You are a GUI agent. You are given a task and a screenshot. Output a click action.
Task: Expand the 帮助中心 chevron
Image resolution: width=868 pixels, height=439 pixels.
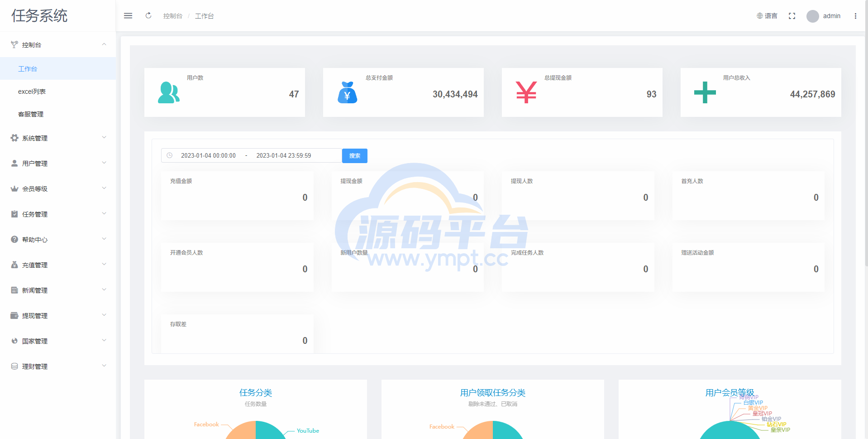click(x=104, y=239)
